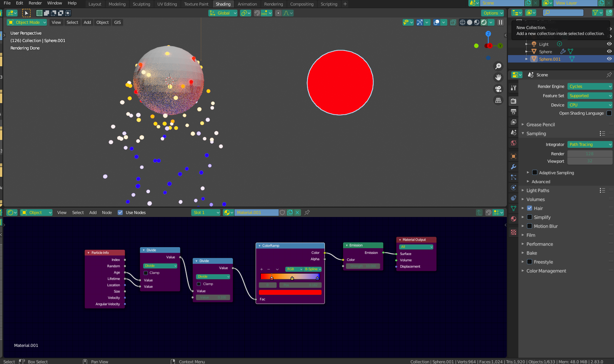This screenshot has width=614, height=364.
Task: Open the Modifiers properties tab
Action: (x=514, y=167)
